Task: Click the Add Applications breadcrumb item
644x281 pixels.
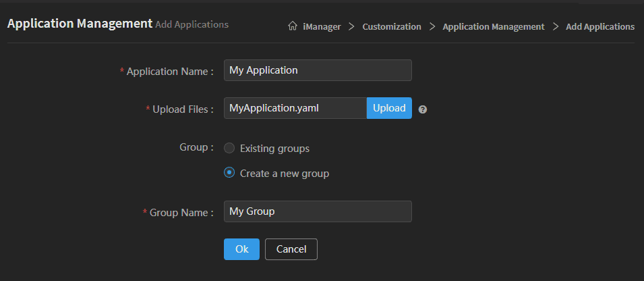Action: (599, 26)
